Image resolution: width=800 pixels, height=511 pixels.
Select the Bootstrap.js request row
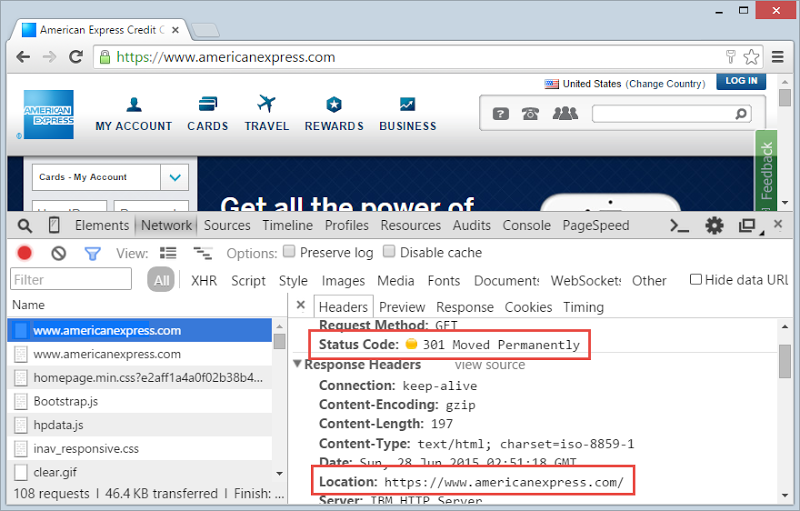click(x=140, y=401)
